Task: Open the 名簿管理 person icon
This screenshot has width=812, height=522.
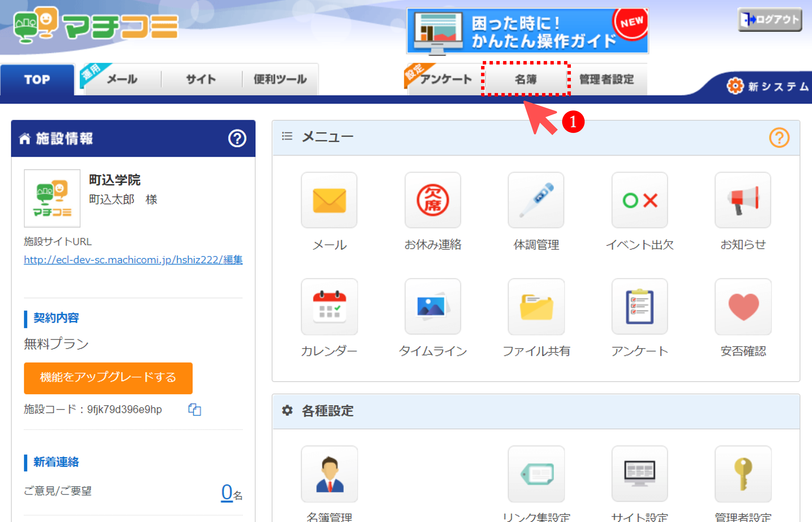Action: click(329, 474)
